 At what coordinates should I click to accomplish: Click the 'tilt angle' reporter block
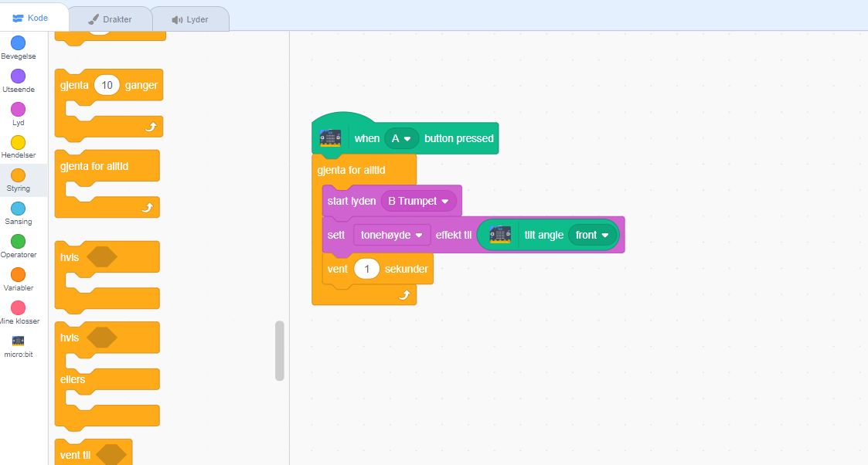[548, 235]
